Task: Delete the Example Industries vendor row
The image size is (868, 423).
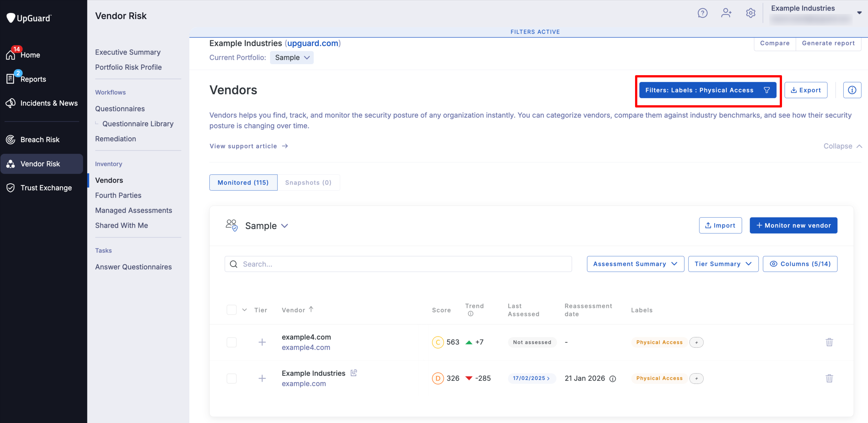Action: coord(829,378)
